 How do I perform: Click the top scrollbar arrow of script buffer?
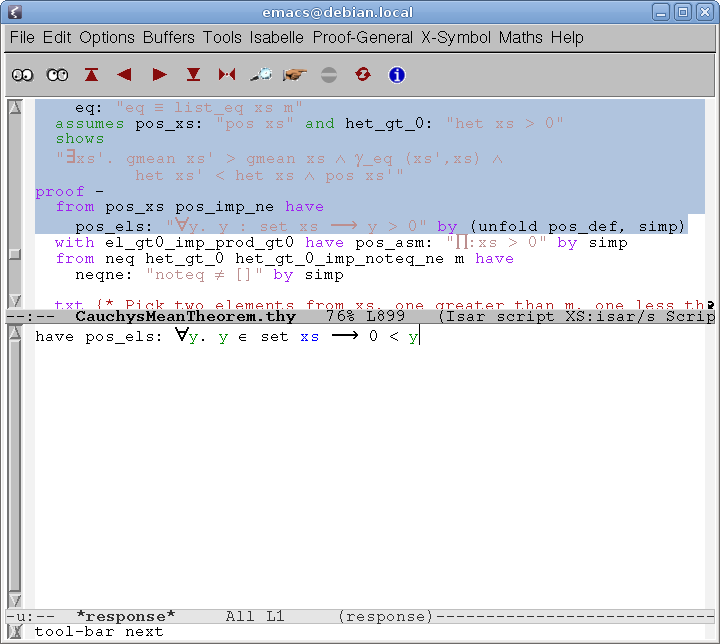(x=14, y=108)
